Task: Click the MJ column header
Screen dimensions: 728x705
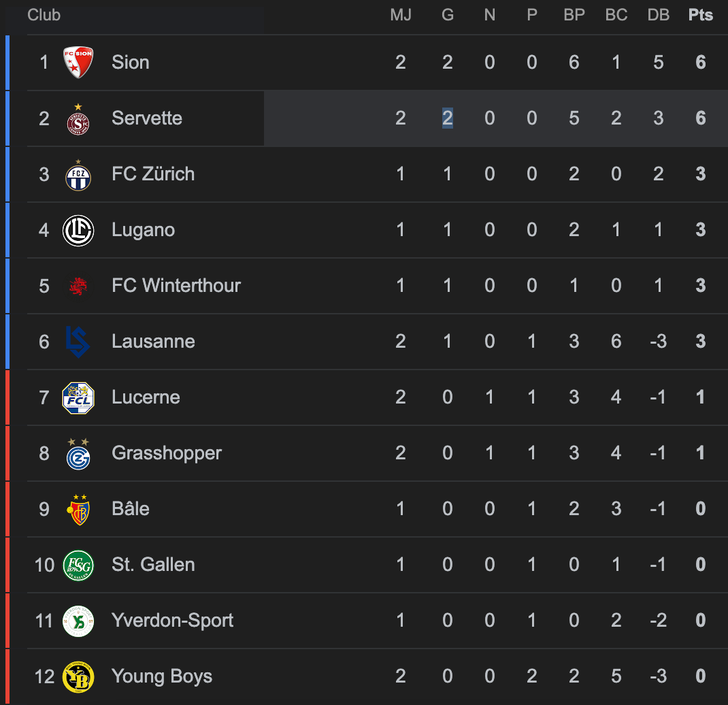Action: point(401,15)
